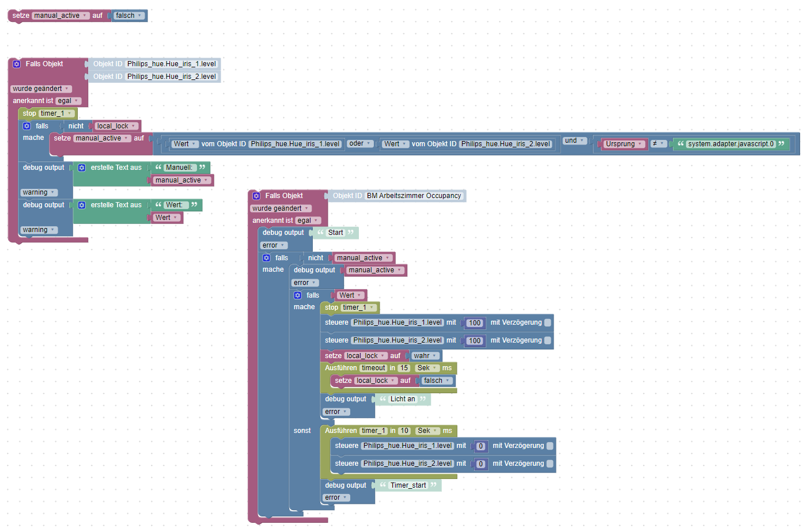Open 'timeout' dropdown in Ausführen block
The width and height of the screenshot is (803, 532).
click(373, 368)
